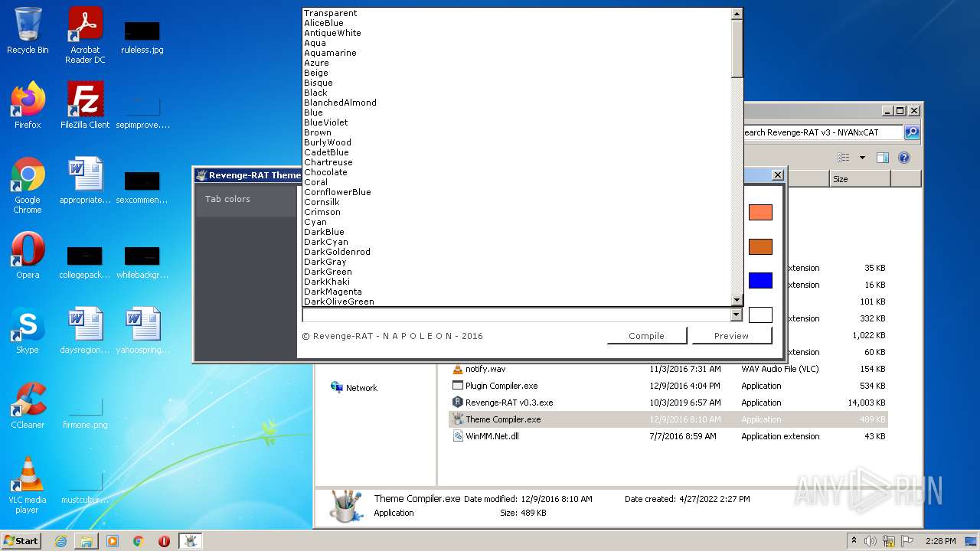
Task: Select the Opera desktop shortcut
Action: [x=28, y=256]
